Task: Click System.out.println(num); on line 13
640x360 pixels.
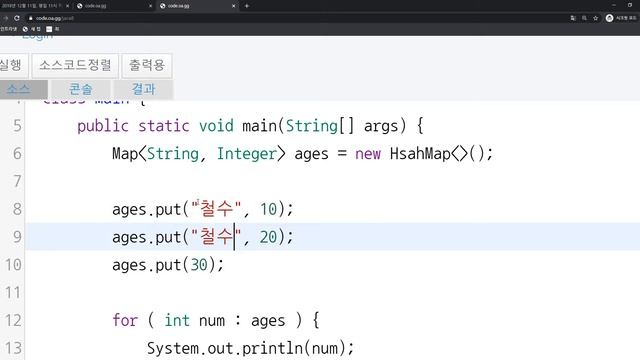Action: pos(251,349)
